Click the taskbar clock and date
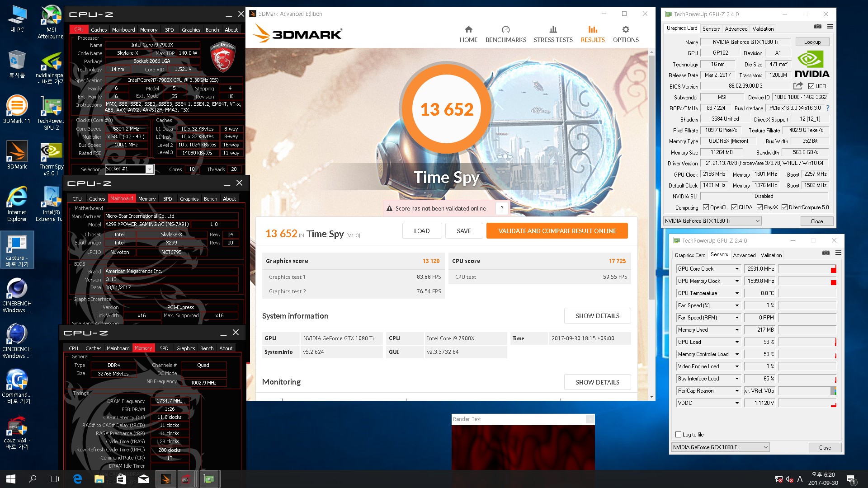This screenshot has width=868, height=488. tap(823, 479)
